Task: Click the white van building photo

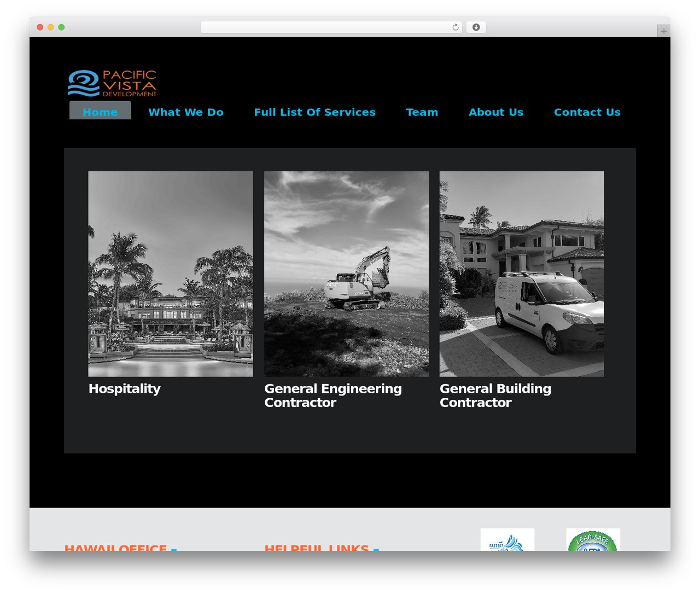Action: (x=522, y=274)
